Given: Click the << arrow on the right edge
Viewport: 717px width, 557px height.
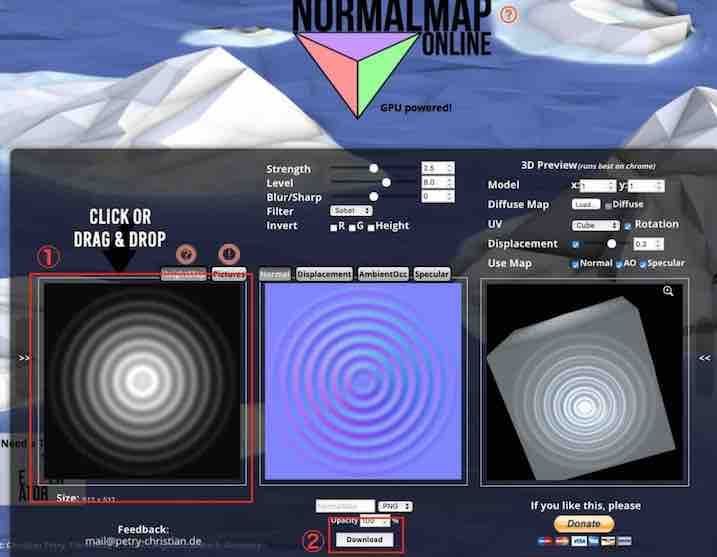Looking at the screenshot, I should (x=705, y=358).
